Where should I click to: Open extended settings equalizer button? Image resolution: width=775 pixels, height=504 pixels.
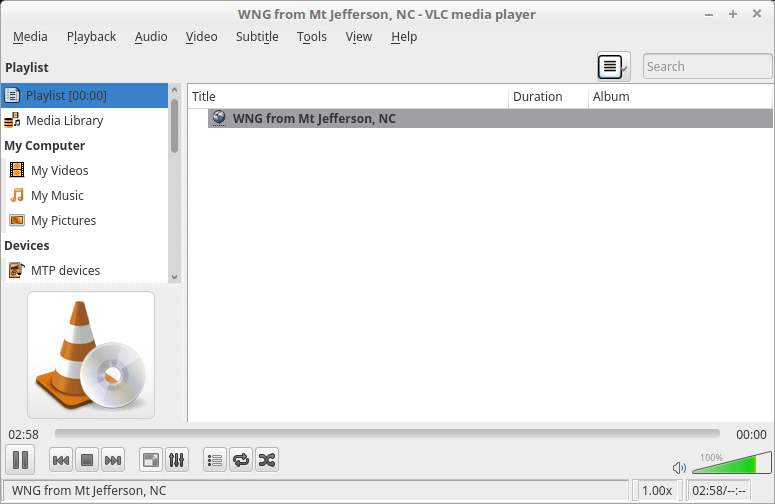[176, 461]
